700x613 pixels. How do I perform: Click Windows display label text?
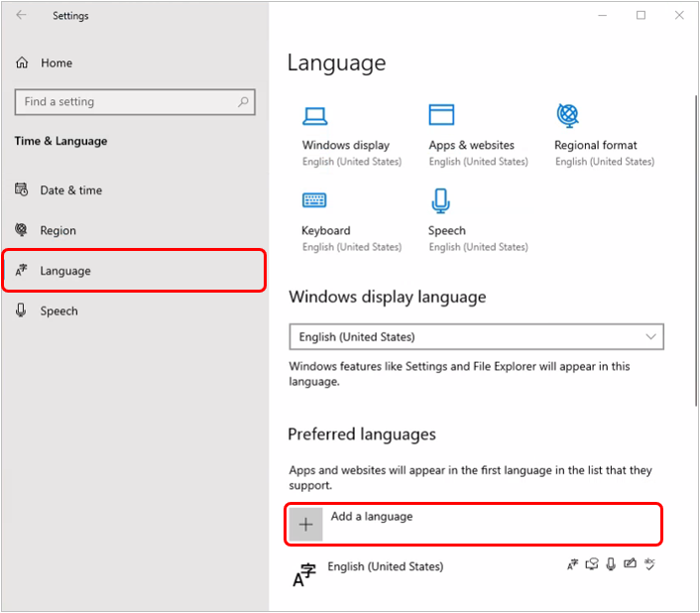pyautogui.click(x=345, y=145)
